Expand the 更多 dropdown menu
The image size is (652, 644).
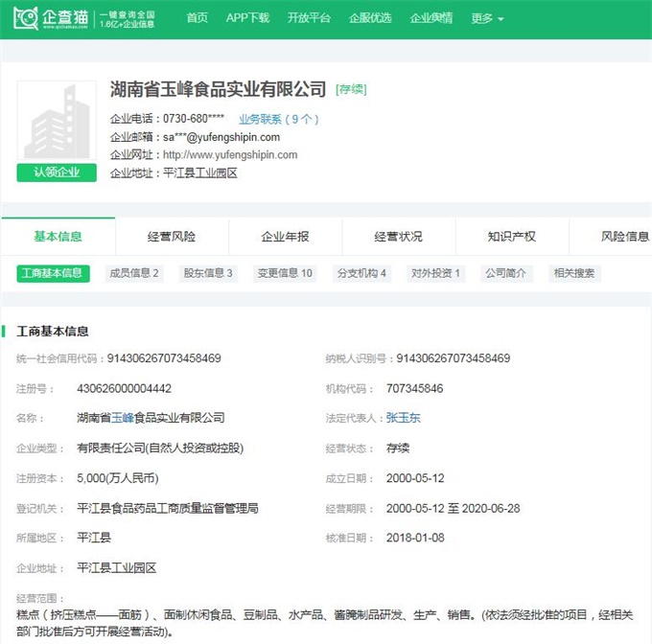(x=487, y=18)
